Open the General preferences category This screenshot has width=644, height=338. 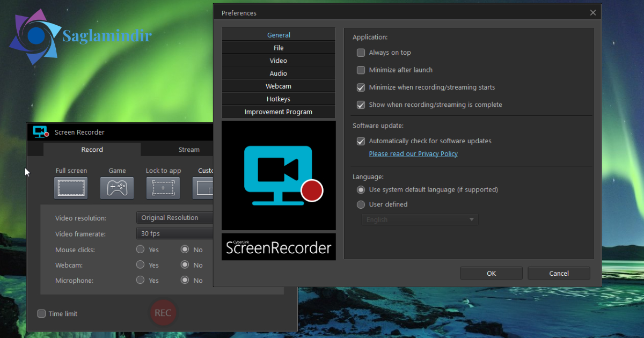point(279,35)
